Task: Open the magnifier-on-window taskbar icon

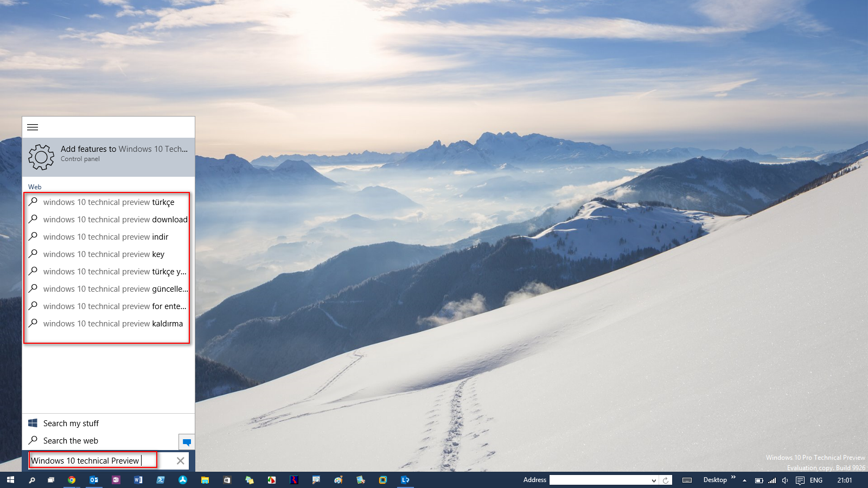Action: [316, 480]
